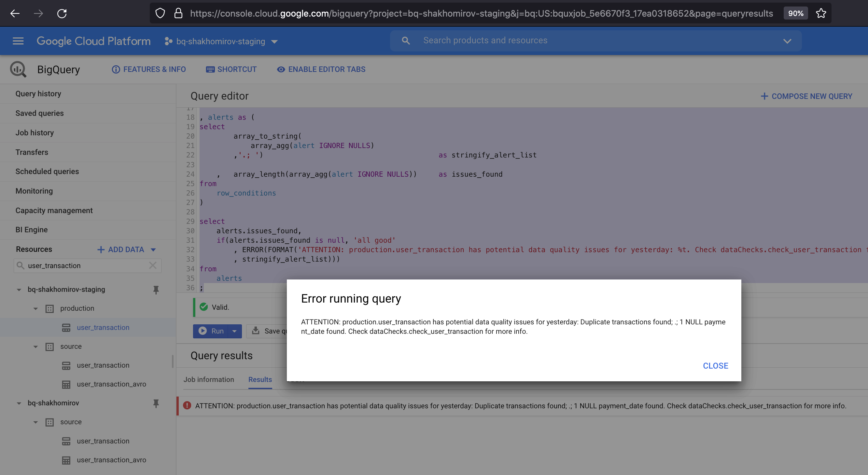Switch to the Job information tab

(209, 379)
